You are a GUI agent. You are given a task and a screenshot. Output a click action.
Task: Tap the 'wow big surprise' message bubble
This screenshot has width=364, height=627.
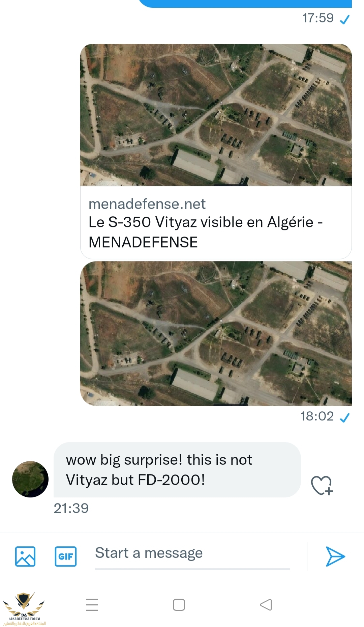tap(177, 470)
